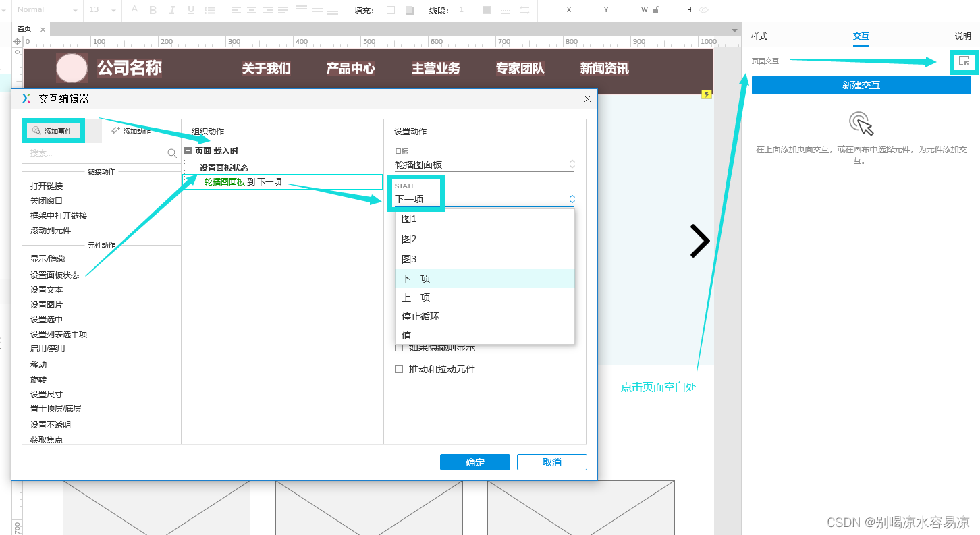Screen dimensions: 980x535
Task: Open line pattern style icon
Action: [506, 10]
